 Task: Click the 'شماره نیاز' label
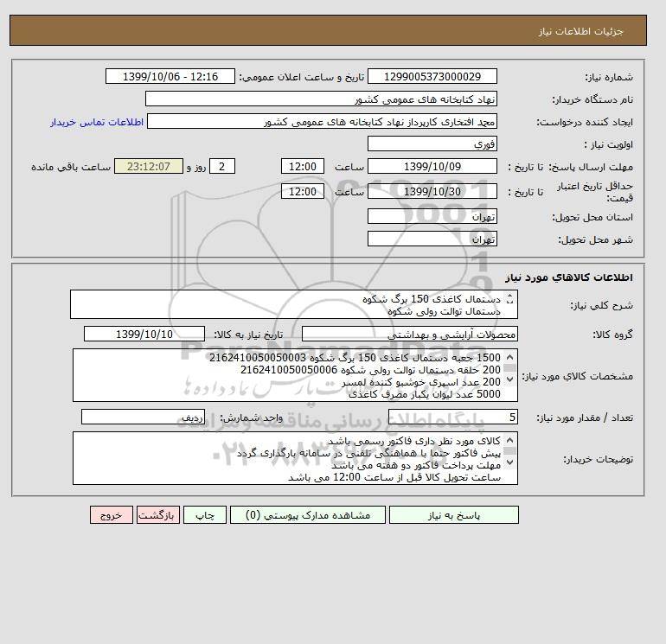click(609, 77)
